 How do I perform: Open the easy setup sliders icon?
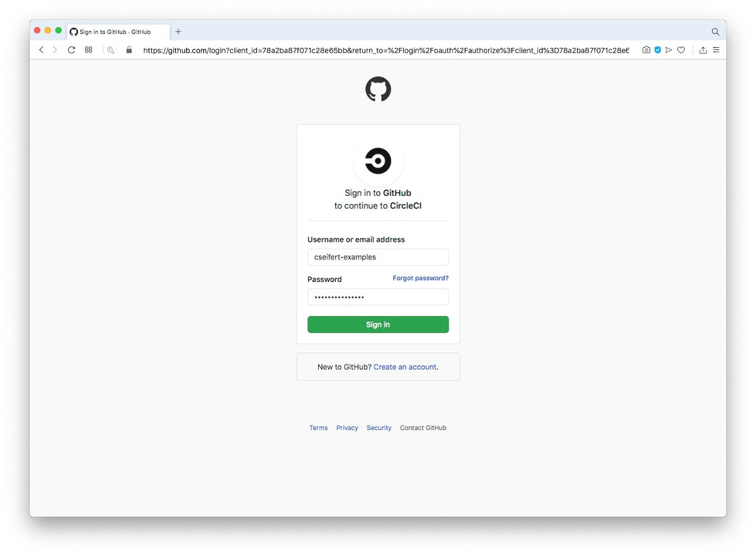point(716,50)
